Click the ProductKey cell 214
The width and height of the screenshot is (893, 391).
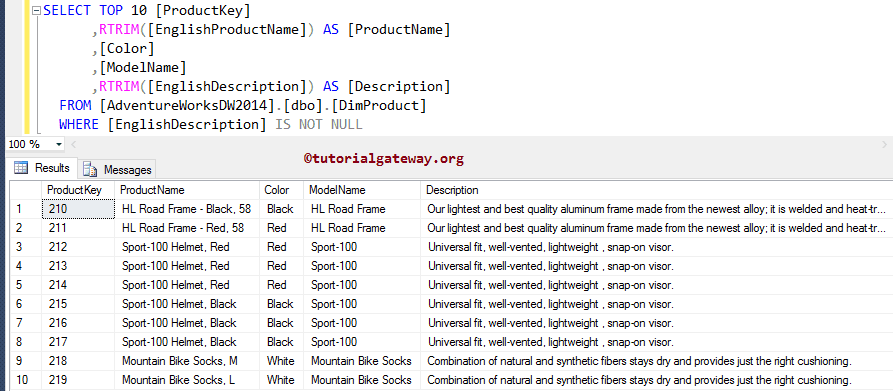(78, 285)
